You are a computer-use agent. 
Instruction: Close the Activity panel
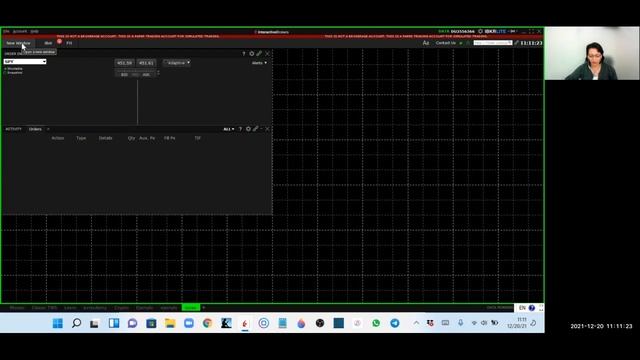pyautogui.click(x=267, y=129)
